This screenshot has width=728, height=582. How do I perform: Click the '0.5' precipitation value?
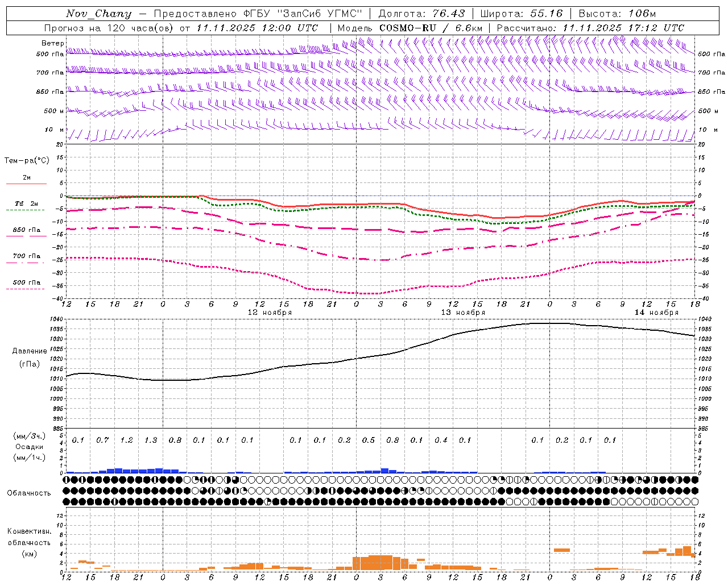point(369,440)
